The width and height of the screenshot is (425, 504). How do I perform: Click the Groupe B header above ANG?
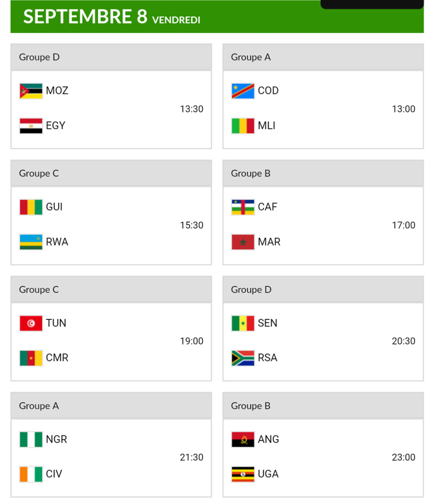pos(251,406)
